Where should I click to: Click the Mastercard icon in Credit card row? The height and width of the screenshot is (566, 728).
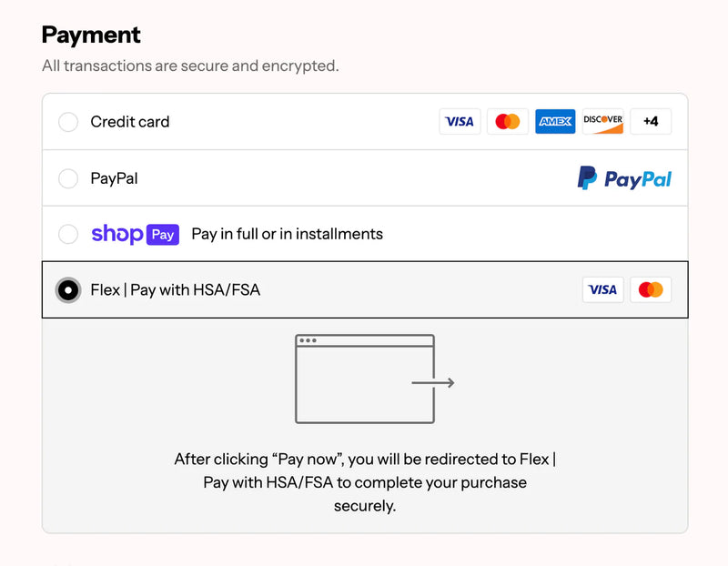(x=508, y=121)
